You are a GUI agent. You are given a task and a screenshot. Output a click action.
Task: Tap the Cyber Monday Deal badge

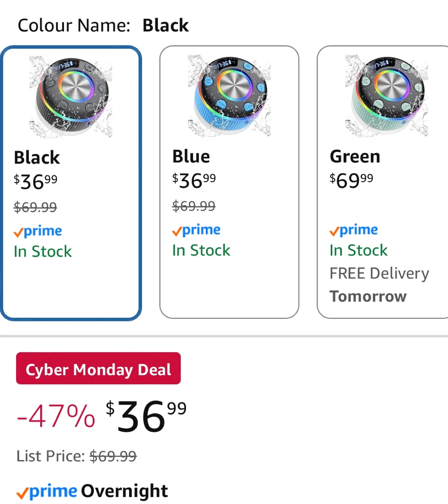98,369
